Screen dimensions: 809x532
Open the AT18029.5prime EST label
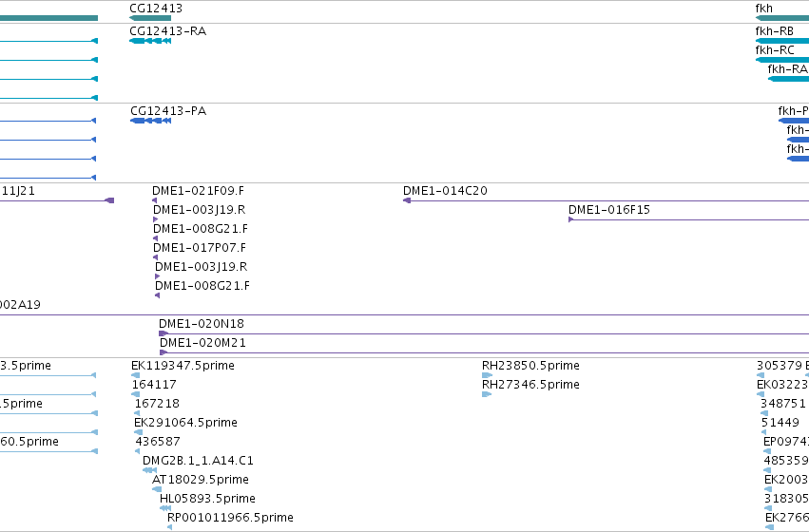201,480
